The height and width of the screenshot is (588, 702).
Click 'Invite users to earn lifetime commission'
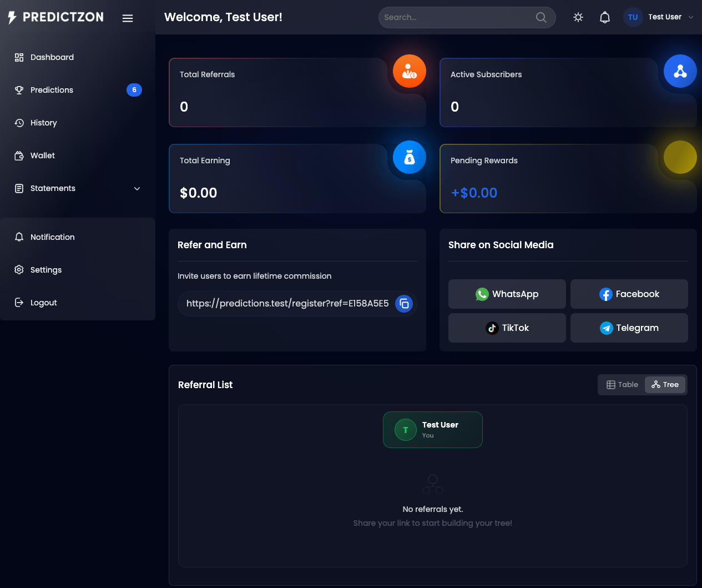pos(254,276)
